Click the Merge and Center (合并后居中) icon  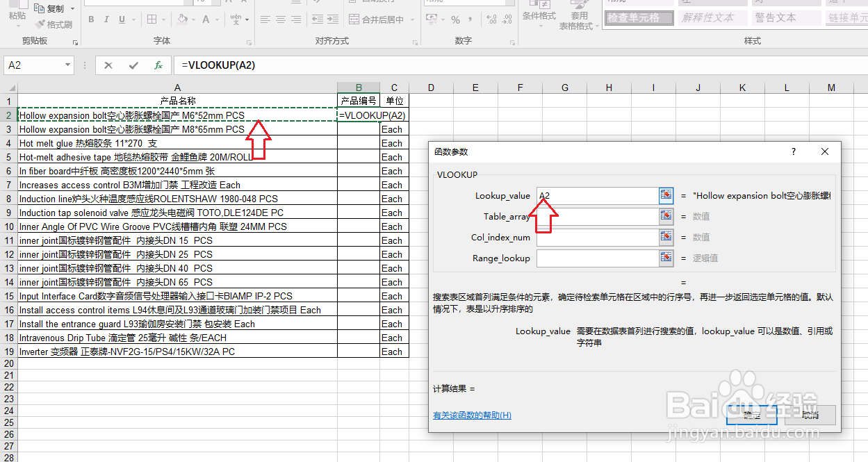click(354, 19)
